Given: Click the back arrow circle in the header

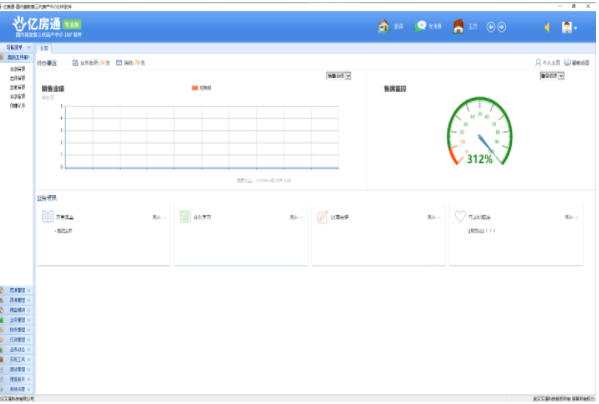Looking at the screenshot, I should coord(491,27).
